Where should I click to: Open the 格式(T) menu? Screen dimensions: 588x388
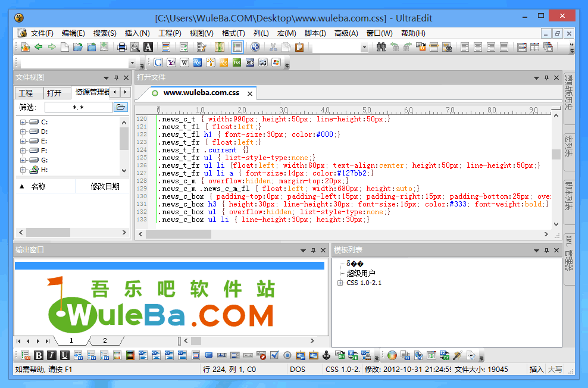tap(233, 33)
